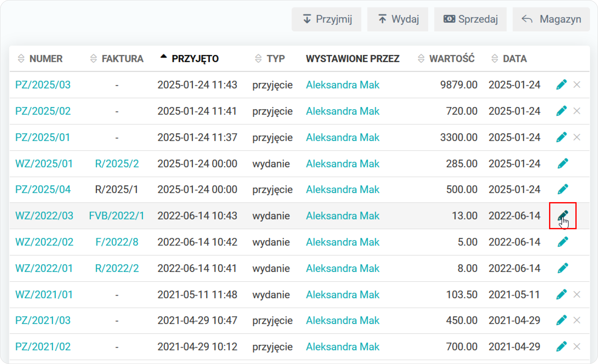Edit document PZ/2025/03 via pencil icon
Screen dimensions: 598x364
(x=561, y=85)
